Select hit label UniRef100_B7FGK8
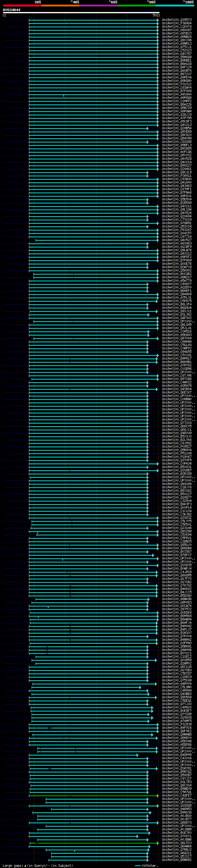The height and width of the screenshot is (868, 197). 177,91
